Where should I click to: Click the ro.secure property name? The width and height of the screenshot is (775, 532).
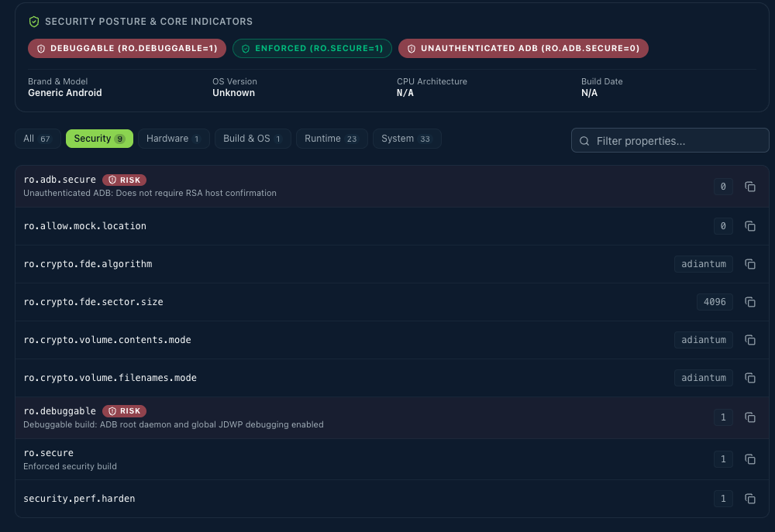48,453
